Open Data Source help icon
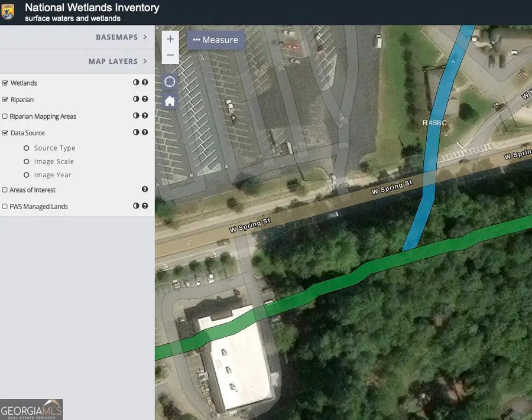Screen dimensions: 532x420 [145, 132]
